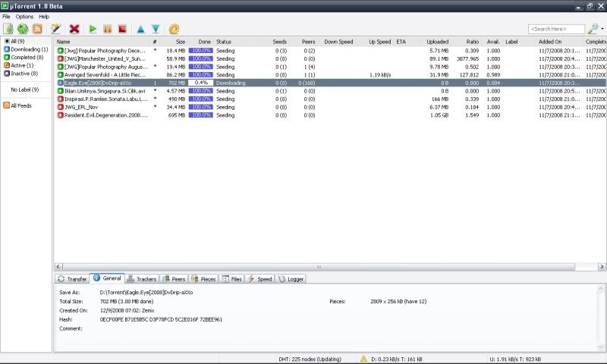
Task: Switch to the Logger tab
Action: tap(291, 279)
